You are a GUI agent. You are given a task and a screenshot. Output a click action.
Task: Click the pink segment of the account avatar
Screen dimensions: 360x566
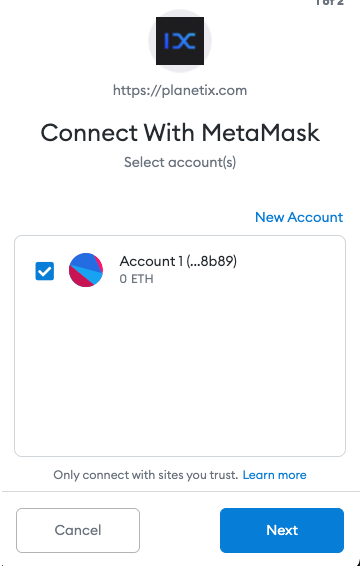click(79, 279)
